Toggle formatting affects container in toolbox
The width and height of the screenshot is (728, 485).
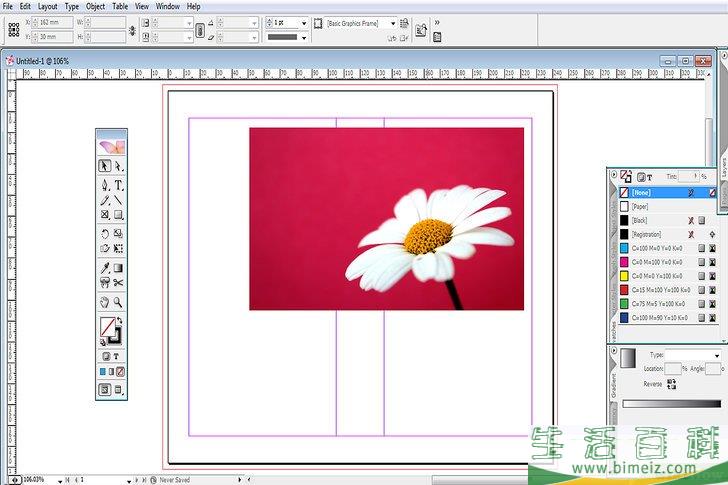[x=106, y=356]
